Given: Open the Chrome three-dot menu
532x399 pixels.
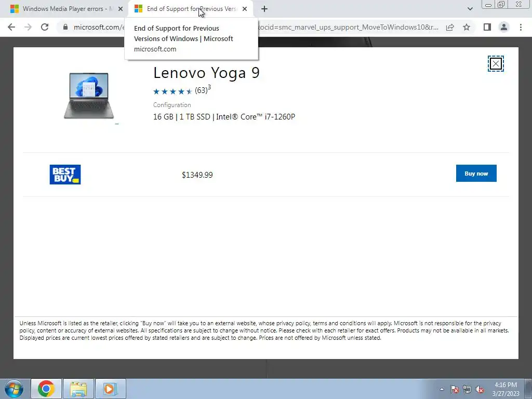Looking at the screenshot, I should coord(521,27).
